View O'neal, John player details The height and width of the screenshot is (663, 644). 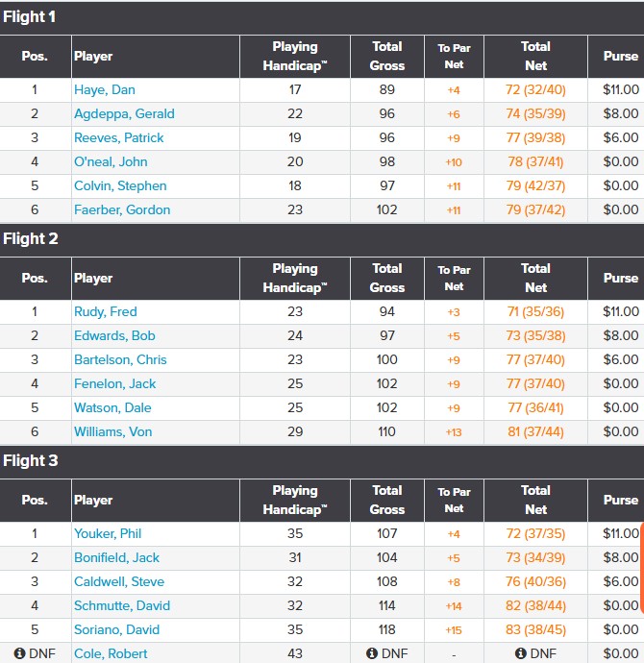[111, 161]
